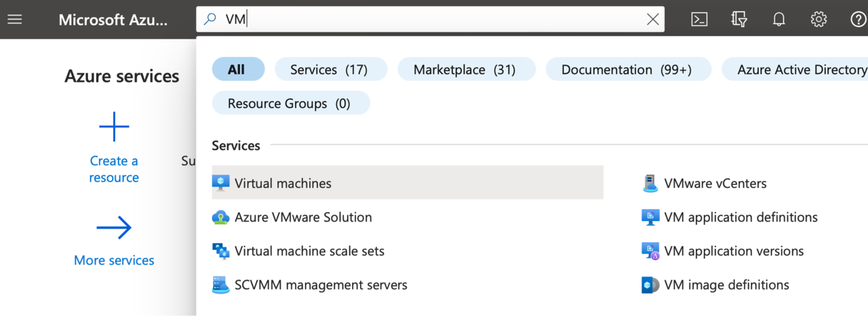Click the Azure services heading

tap(122, 76)
